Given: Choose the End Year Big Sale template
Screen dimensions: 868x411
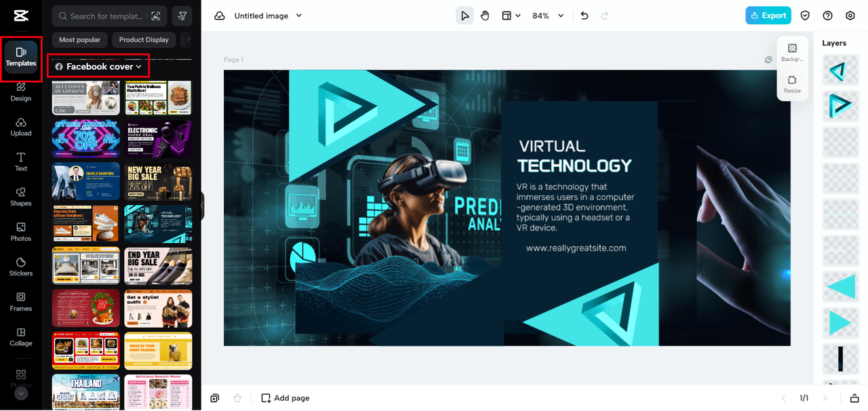Looking at the screenshot, I should tap(158, 266).
